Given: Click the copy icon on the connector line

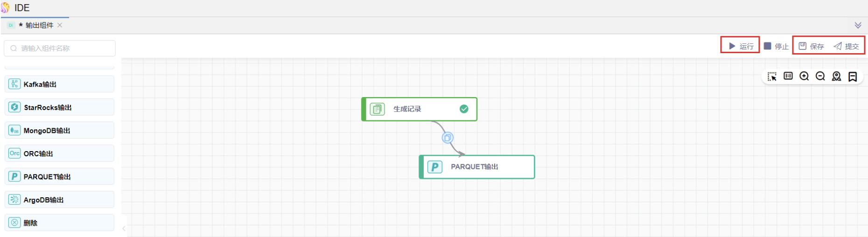Looking at the screenshot, I should click(x=448, y=138).
